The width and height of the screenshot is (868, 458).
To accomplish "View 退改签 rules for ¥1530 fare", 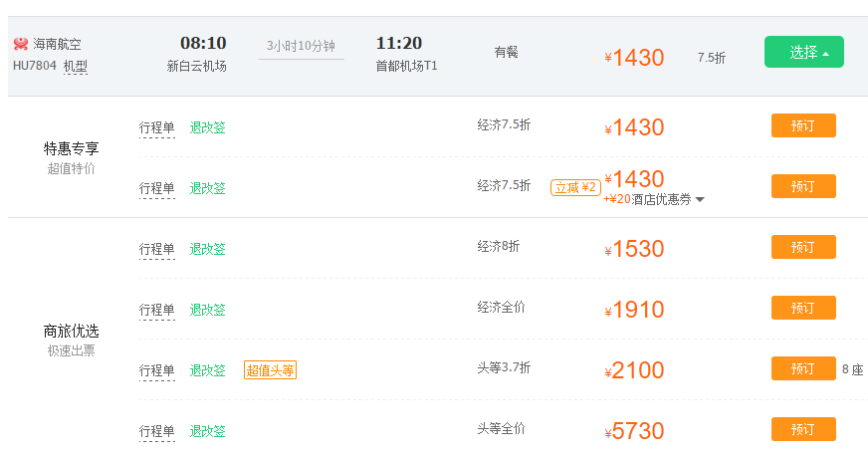I will click(208, 249).
